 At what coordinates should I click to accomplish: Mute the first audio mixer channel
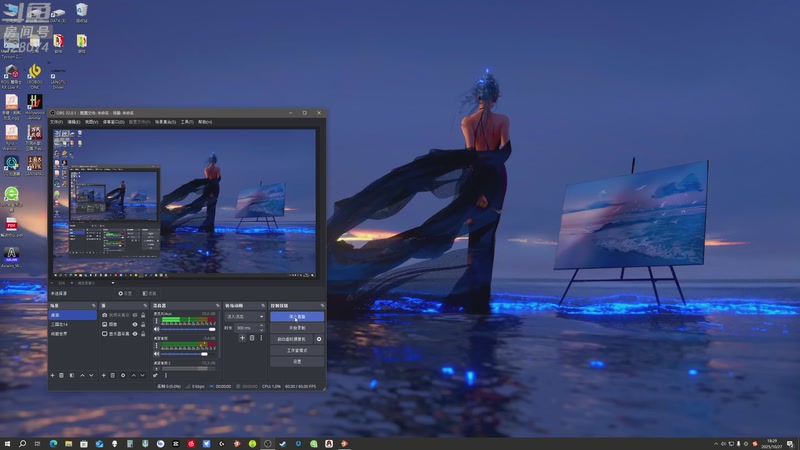point(156,329)
